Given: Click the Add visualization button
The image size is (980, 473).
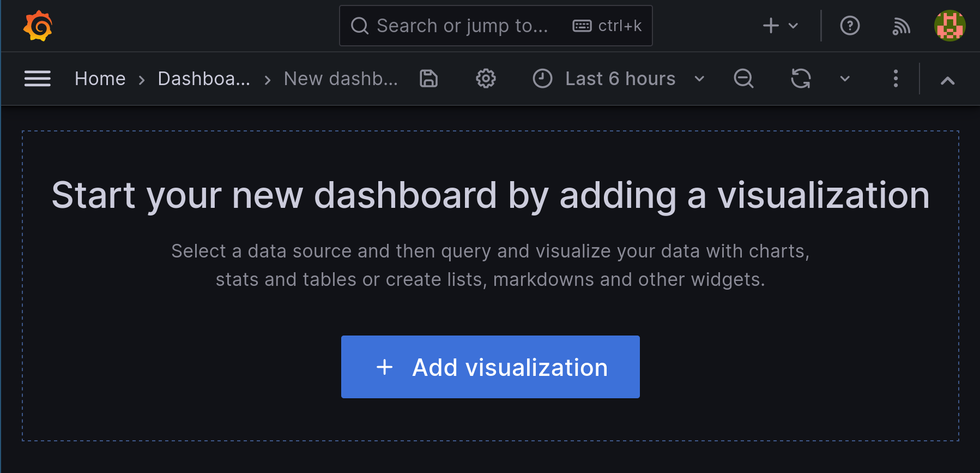Looking at the screenshot, I should [489, 367].
